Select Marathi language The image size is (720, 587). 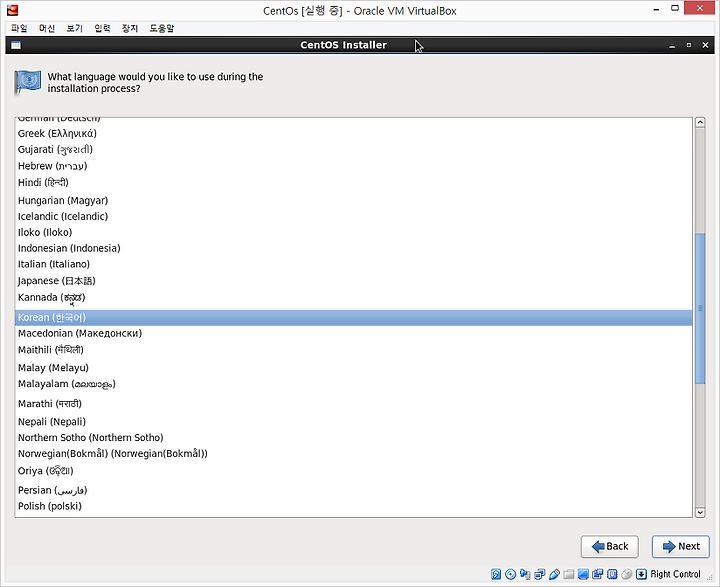point(354,404)
